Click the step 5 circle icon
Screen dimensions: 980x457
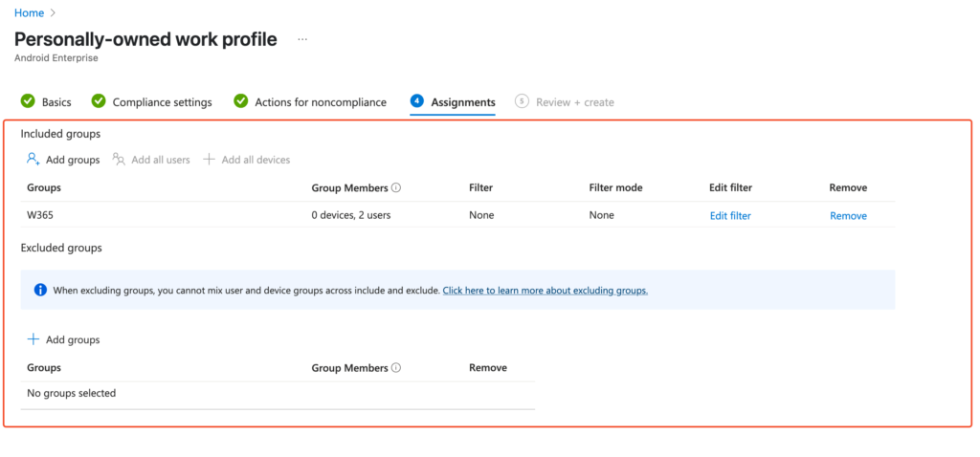[522, 101]
